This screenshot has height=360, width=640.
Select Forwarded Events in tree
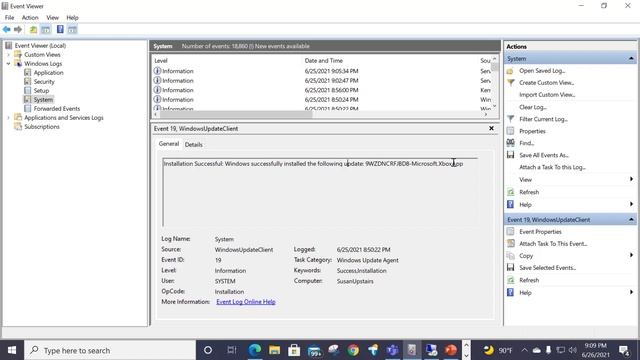57,109
